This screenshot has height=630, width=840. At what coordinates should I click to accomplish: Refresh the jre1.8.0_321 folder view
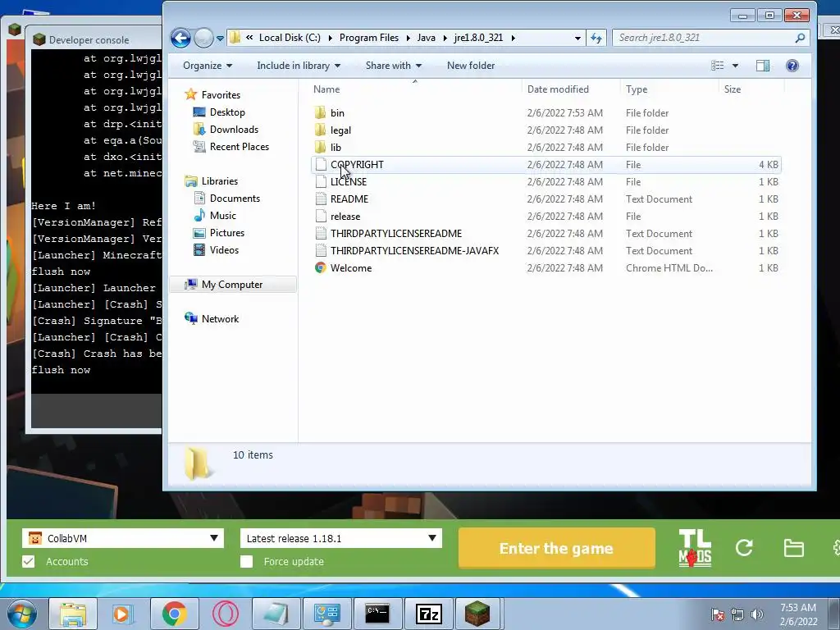[596, 38]
